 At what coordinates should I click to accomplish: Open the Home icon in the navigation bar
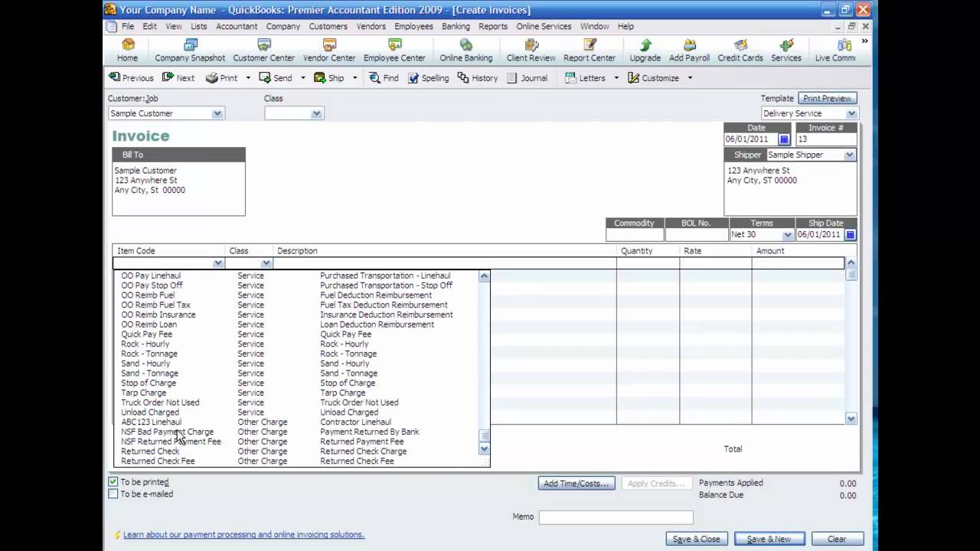[128, 51]
